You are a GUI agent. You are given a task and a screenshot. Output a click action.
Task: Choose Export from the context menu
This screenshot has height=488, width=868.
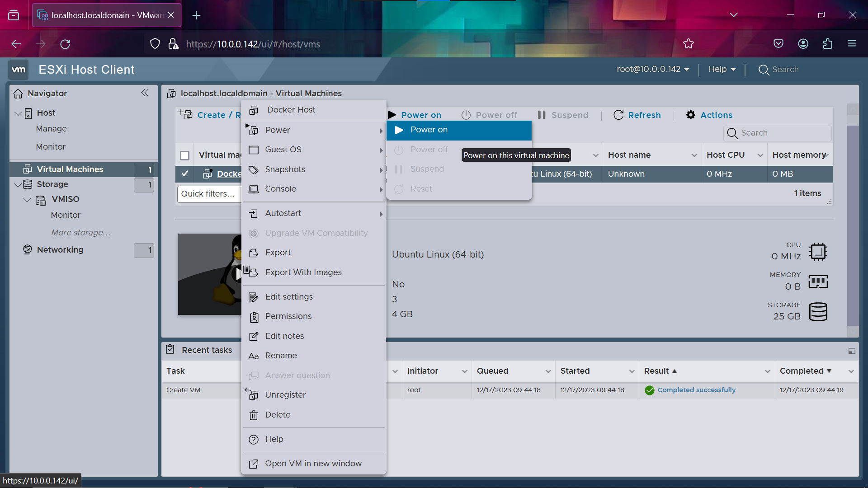pyautogui.click(x=314, y=253)
